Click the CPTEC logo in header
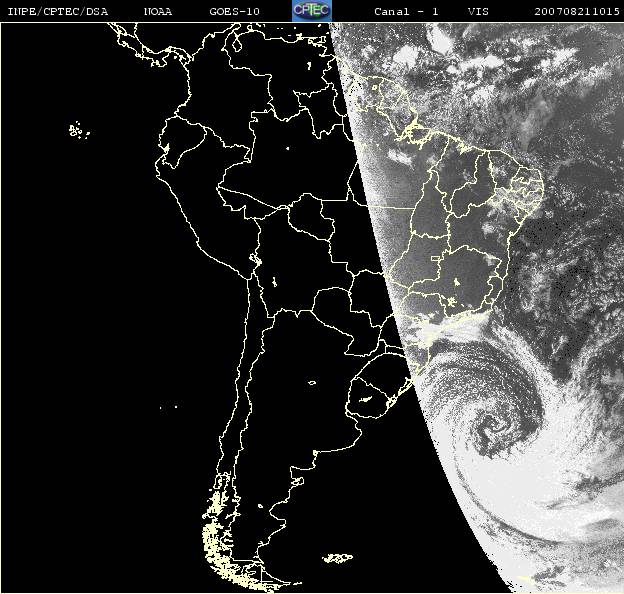 [312, 11]
